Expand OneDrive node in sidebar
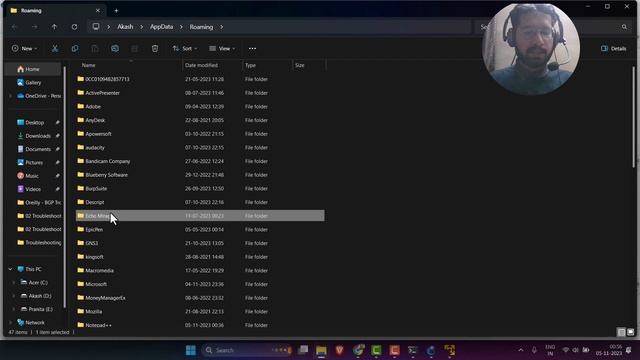 (x=10, y=96)
